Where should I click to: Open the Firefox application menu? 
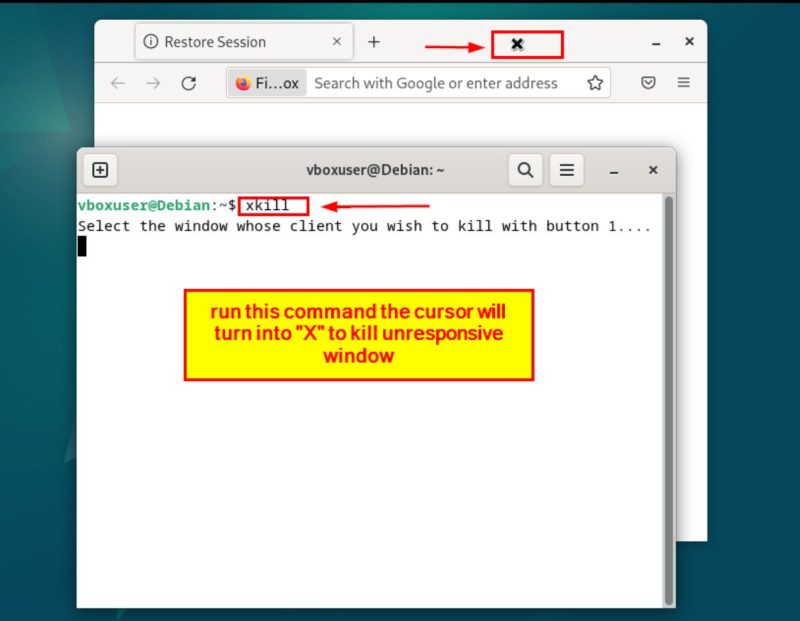point(683,83)
